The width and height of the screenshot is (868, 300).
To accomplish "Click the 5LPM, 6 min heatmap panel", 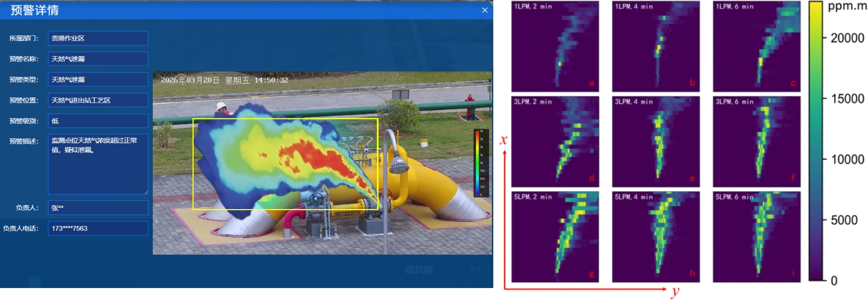I will pyautogui.click(x=757, y=237).
